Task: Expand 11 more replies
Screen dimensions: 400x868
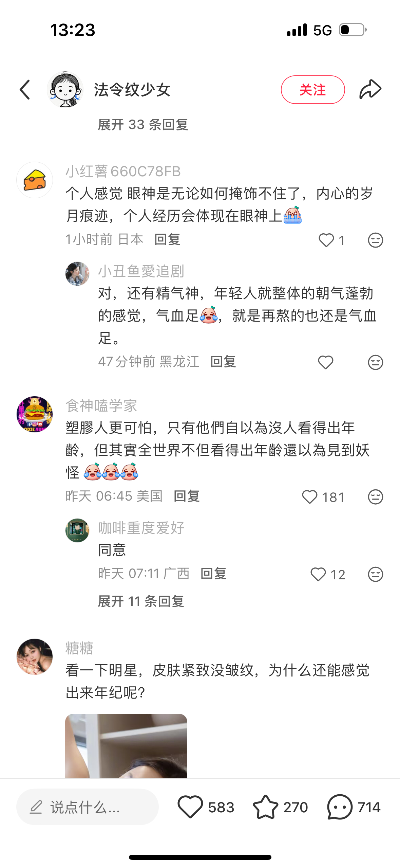Action: (141, 601)
